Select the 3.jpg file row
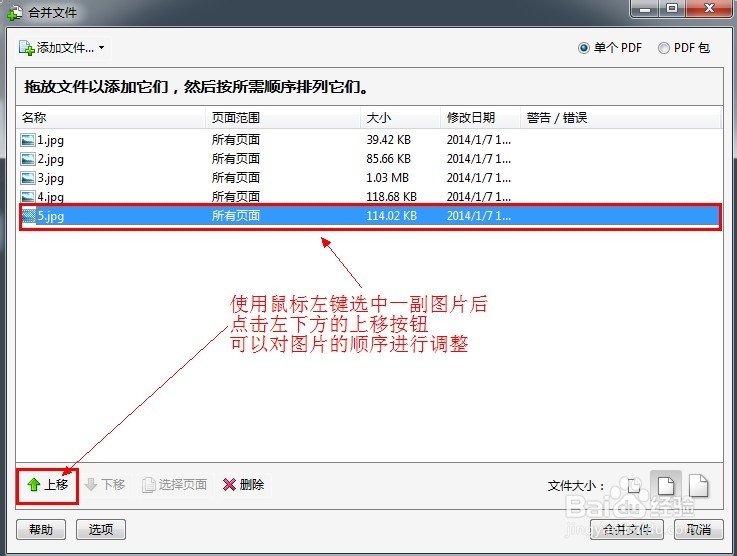Screen dimensions: 737x556 point(369,178)
